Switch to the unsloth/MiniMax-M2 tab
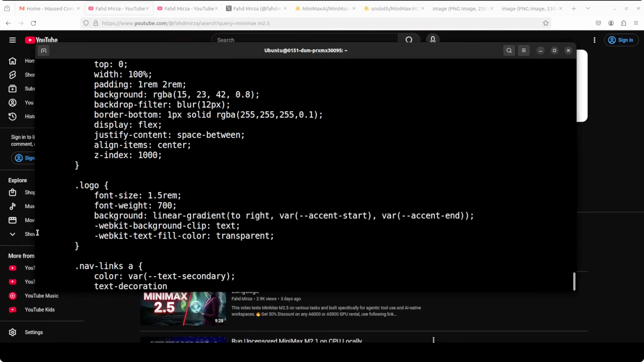This screenshot has height=362, width=644. pyautogui.click(x=393, y=8)
